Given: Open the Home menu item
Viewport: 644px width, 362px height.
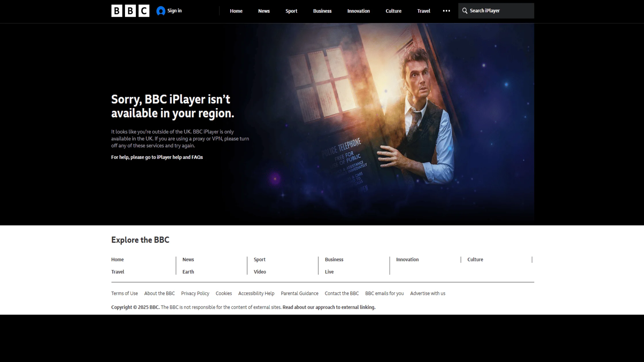Looking at the screenshot, I should click(x=236, y=11).
